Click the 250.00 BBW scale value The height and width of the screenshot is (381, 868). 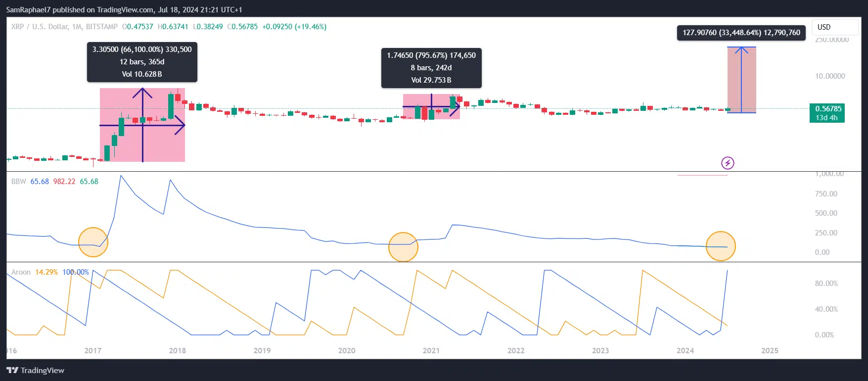point(826,233)
